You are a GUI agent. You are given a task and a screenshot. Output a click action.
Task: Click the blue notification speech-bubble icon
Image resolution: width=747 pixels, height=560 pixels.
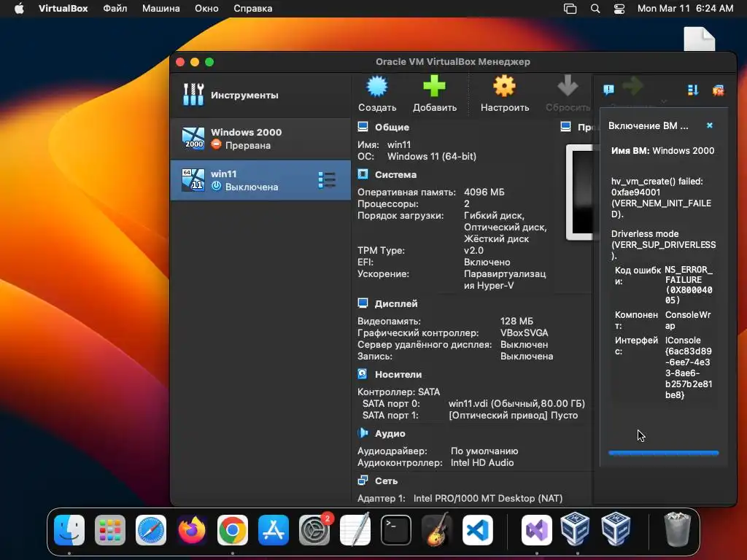[x=608, y=90]
